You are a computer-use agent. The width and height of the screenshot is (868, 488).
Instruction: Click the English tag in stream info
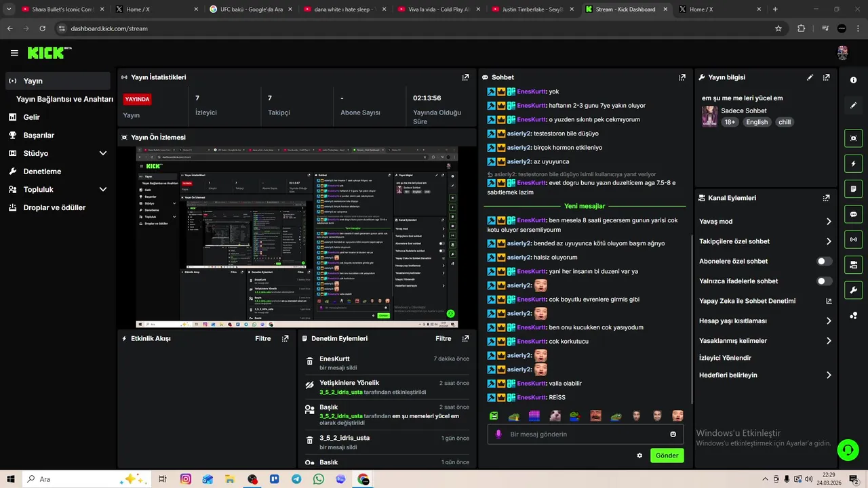pyautogui.click(x=757, y=122)
